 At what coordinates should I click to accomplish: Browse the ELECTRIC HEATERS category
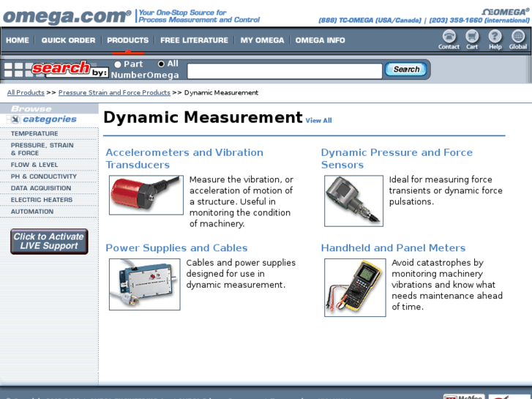point(42,200)
